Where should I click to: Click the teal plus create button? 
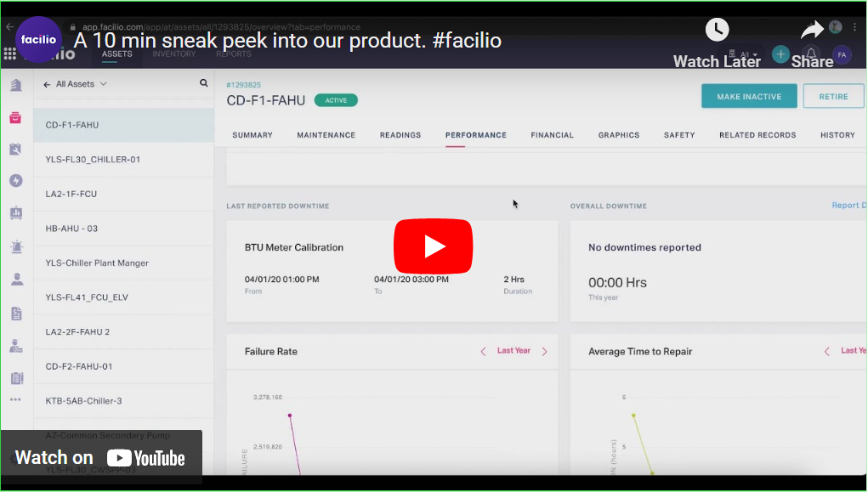780,54
